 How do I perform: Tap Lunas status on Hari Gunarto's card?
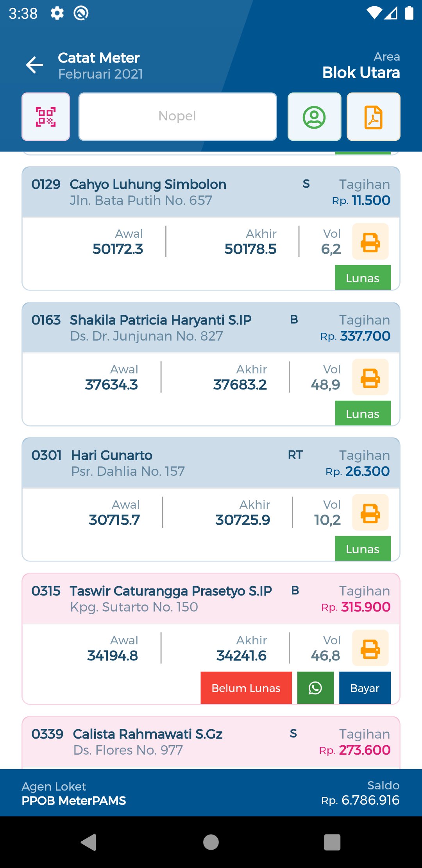tap(362, 549)
